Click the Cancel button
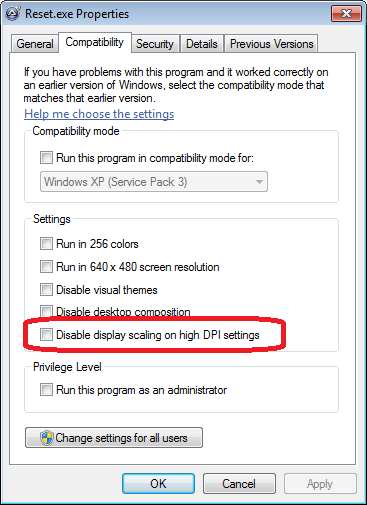The height and width of the screenshot is (505, 367). coord(239,483)
